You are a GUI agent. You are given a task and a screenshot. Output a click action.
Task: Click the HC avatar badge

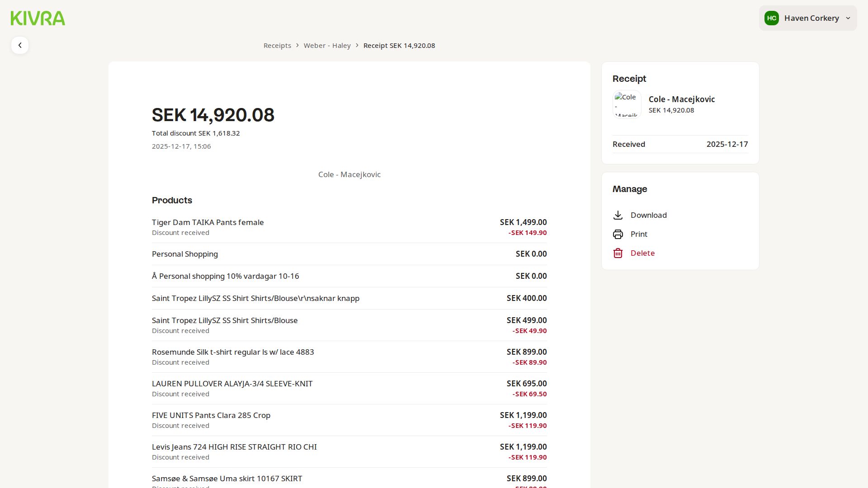(x=771, y=18)
